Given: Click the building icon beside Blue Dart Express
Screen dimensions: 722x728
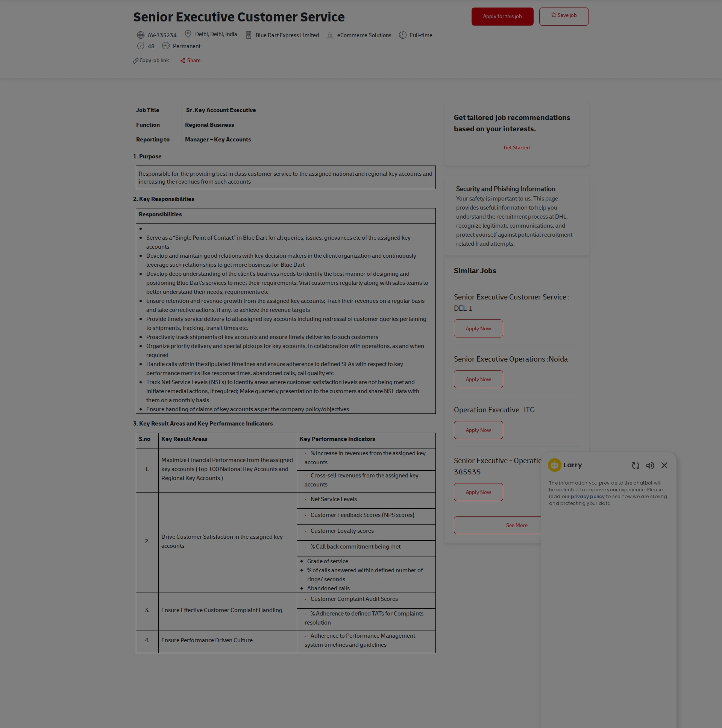Looking at the screenshot, I should [249, 35].
